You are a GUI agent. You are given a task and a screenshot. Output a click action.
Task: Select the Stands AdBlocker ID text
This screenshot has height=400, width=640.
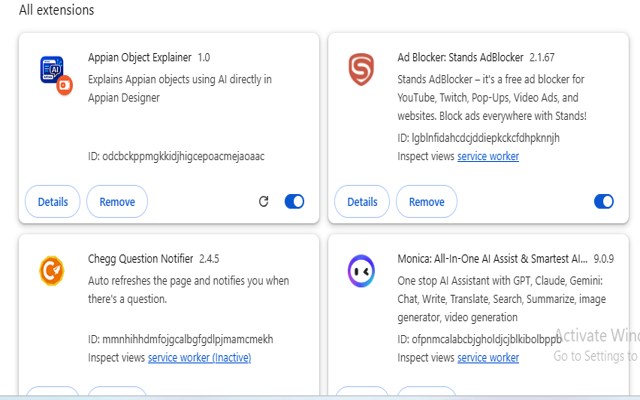478,138
